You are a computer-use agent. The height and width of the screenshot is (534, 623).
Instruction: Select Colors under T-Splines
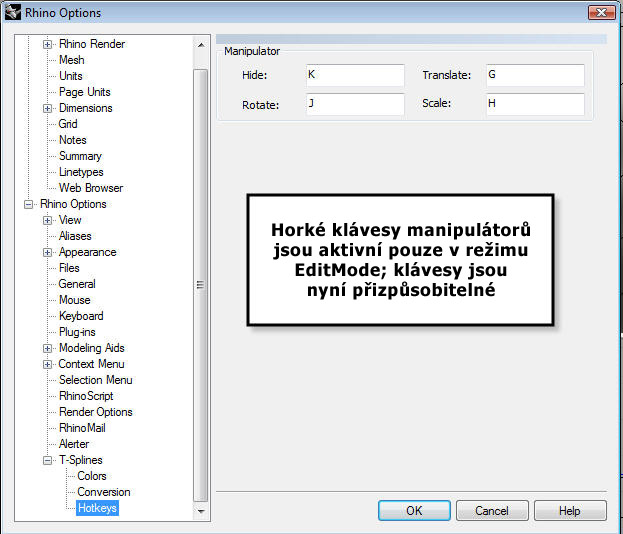[92, 476]
